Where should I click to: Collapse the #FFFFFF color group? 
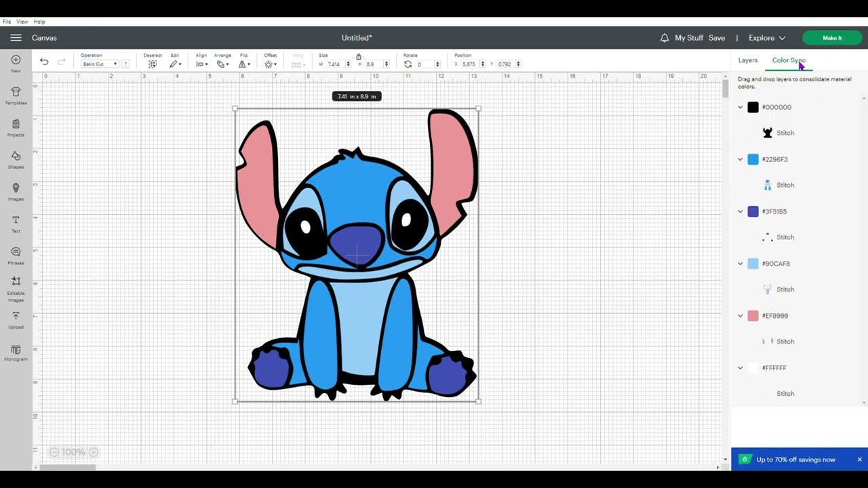[x=741, y=368]
